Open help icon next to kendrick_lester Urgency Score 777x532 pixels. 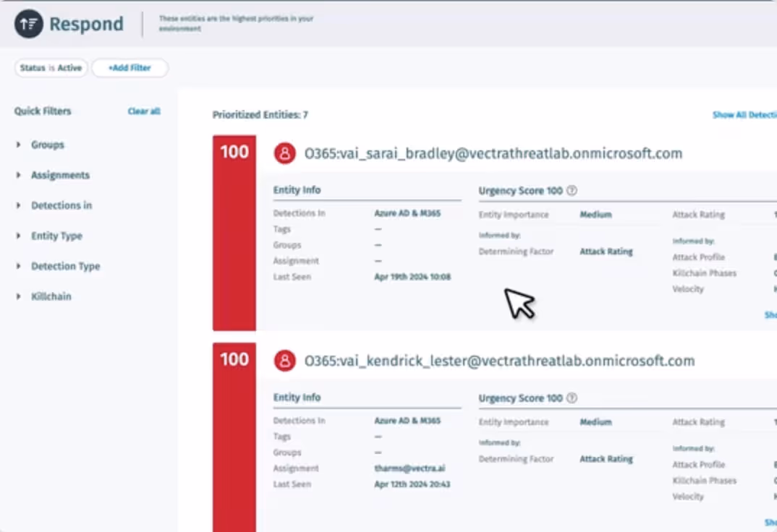click(x=572, y=398)
